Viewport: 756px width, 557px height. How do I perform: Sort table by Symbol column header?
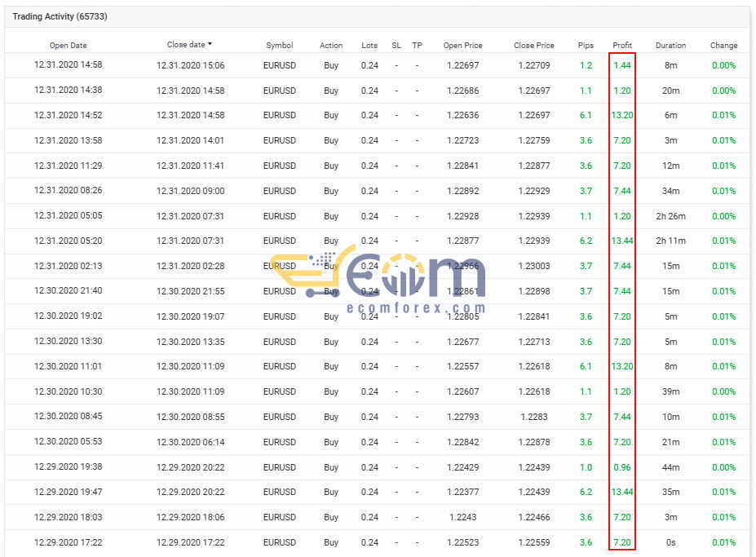279,46
